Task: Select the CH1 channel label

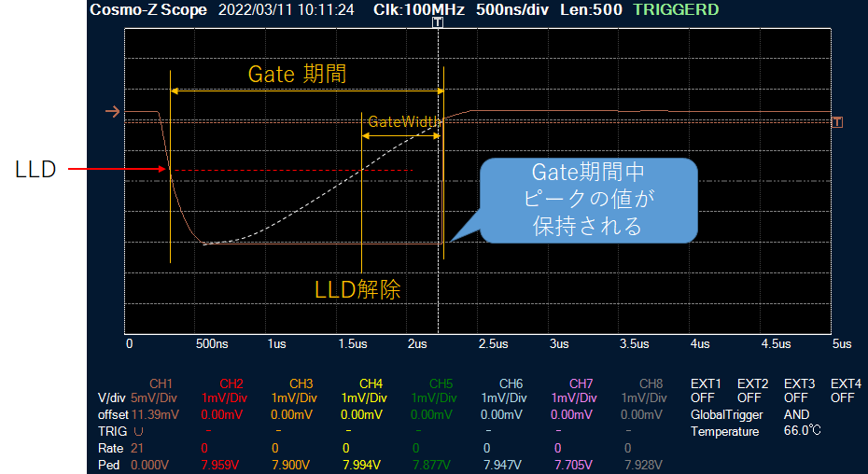Action: pyautogui.click(x=161, y=383)
